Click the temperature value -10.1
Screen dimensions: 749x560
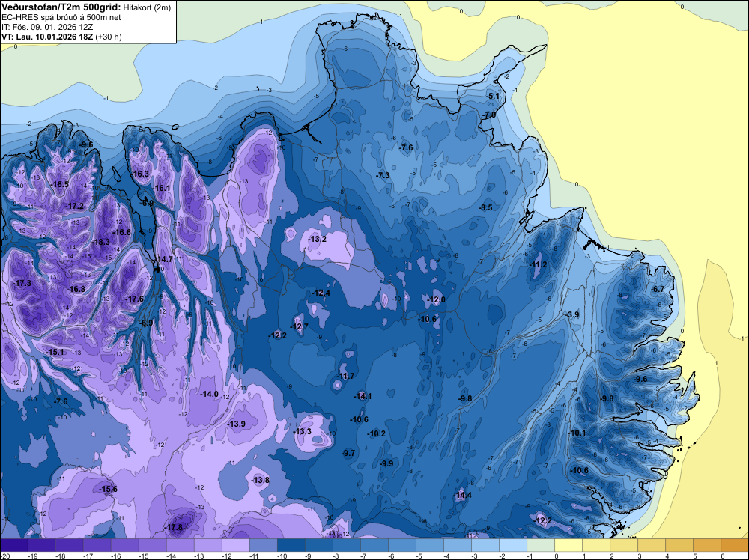click(577, 433)
